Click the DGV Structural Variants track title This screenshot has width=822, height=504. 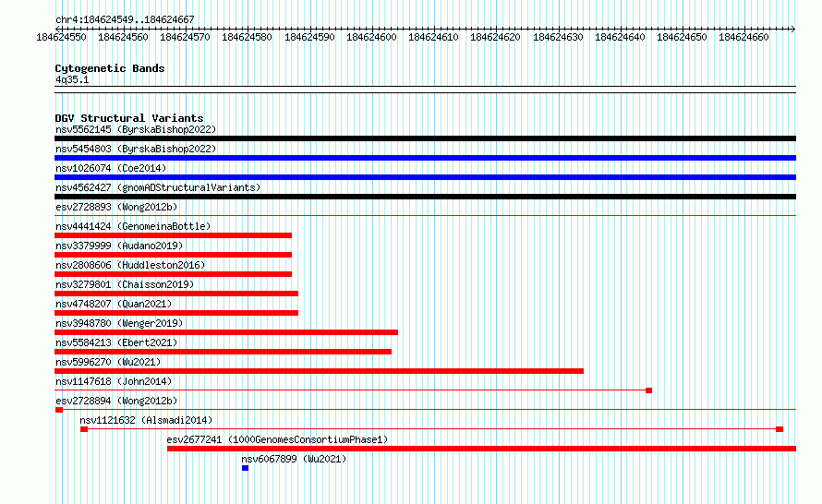coord(129,118)
